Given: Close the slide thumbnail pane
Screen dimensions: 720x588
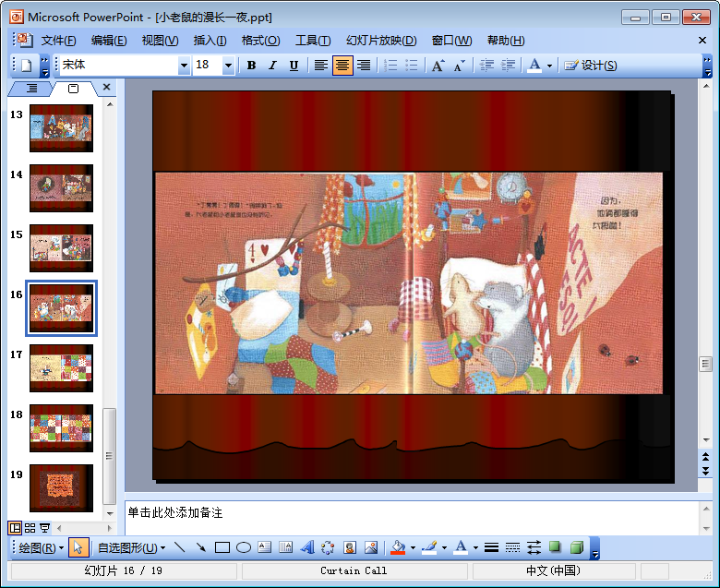Looking at the screenshot, I should [106, 87].
